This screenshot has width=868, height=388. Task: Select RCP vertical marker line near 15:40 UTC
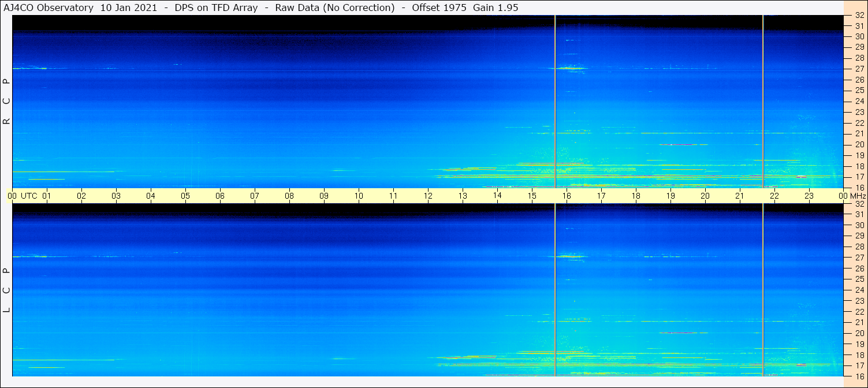click(555, 102)
